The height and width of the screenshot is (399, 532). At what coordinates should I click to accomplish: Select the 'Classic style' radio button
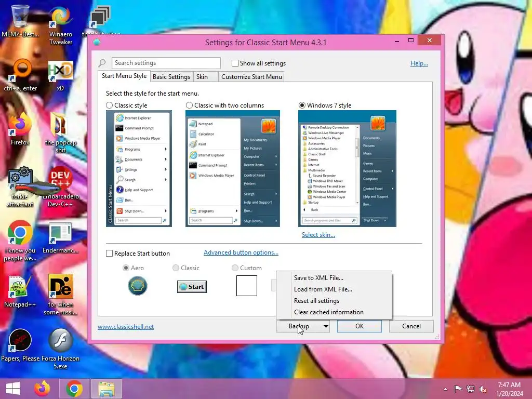[109, 105]
